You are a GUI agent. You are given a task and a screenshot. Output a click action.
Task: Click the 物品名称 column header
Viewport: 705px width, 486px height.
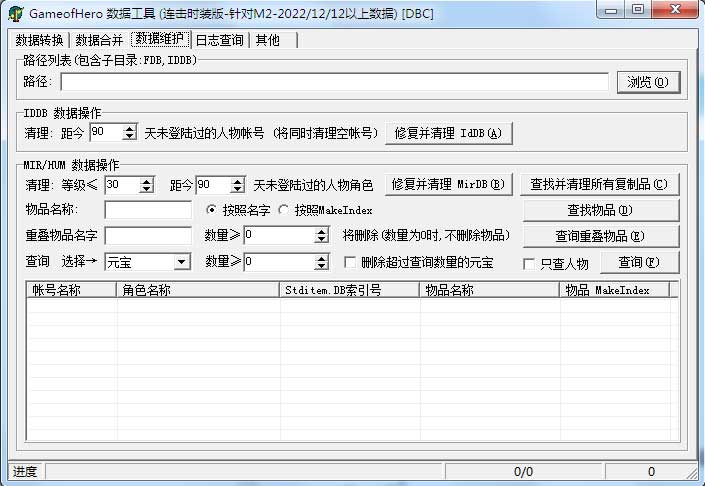(x=488, y=290)
